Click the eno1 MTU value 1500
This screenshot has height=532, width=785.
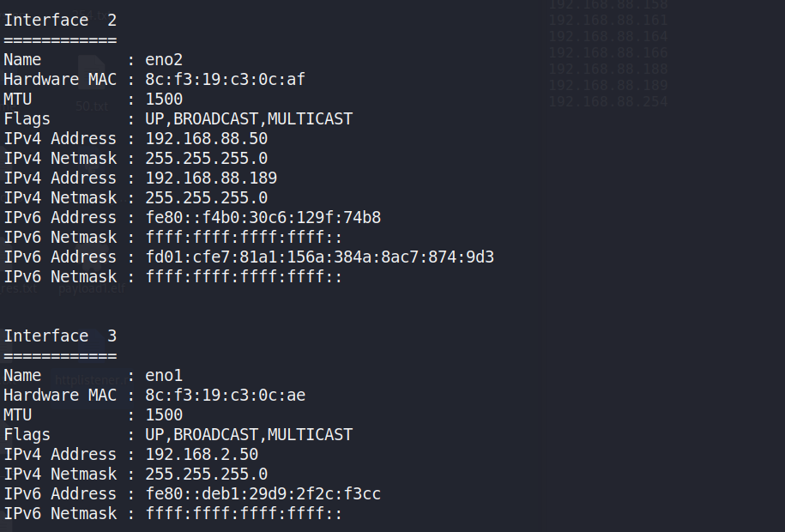click(164, 414)
